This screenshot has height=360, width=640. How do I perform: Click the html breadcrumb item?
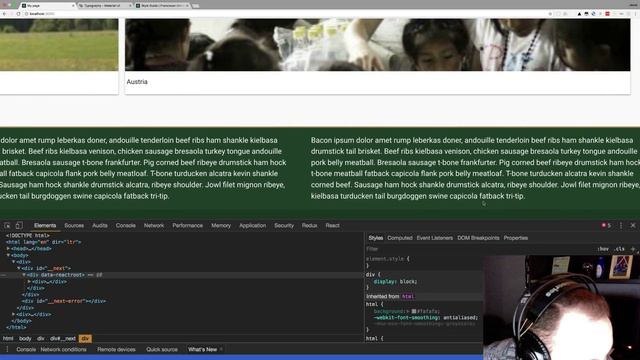tap(8, 338)
